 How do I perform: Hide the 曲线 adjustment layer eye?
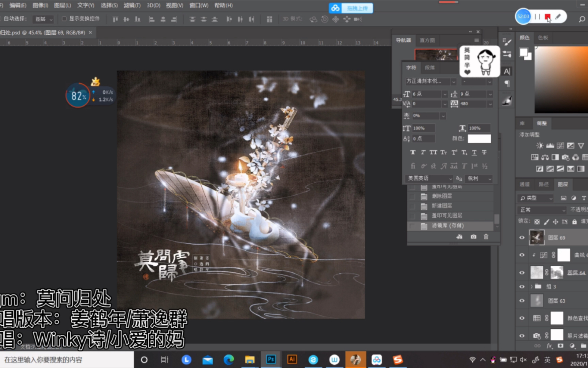(522, 255)
